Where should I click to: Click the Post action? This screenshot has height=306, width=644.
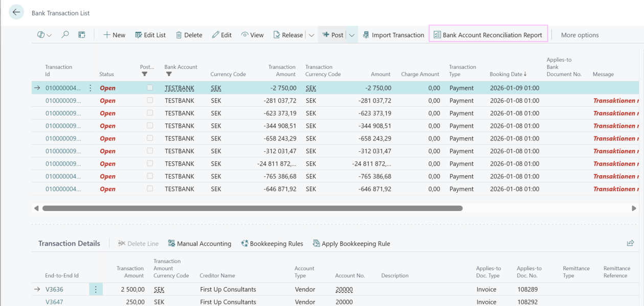click(332, 35)
